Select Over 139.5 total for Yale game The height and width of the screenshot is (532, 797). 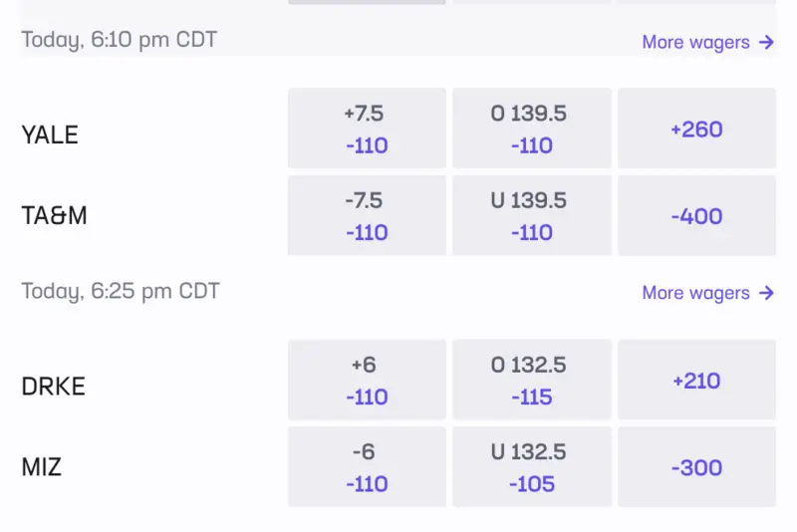(x=531, y=129)
